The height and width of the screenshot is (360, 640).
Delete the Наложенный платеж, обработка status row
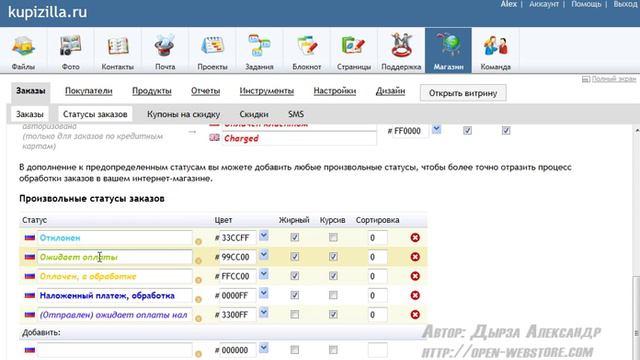pyautogui.click(x=415, y=295)
